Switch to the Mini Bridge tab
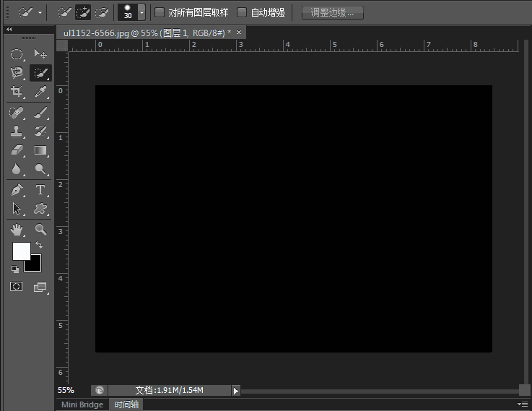Viewport: 532px width, 411px height. click(82, 404)
